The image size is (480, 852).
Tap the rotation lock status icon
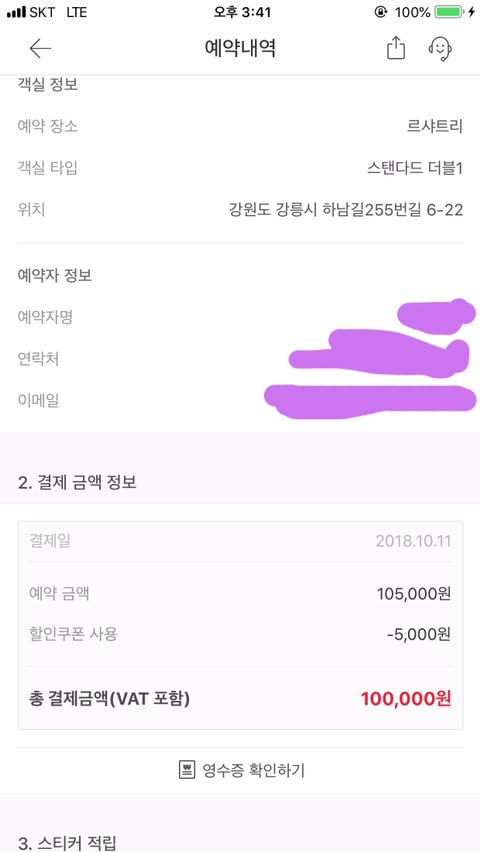click(381, 12)
